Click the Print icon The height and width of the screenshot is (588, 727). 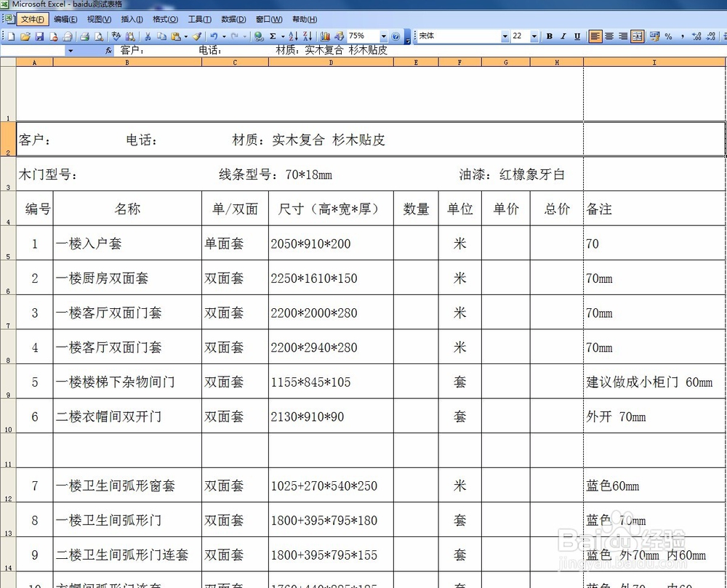(84, 36)
